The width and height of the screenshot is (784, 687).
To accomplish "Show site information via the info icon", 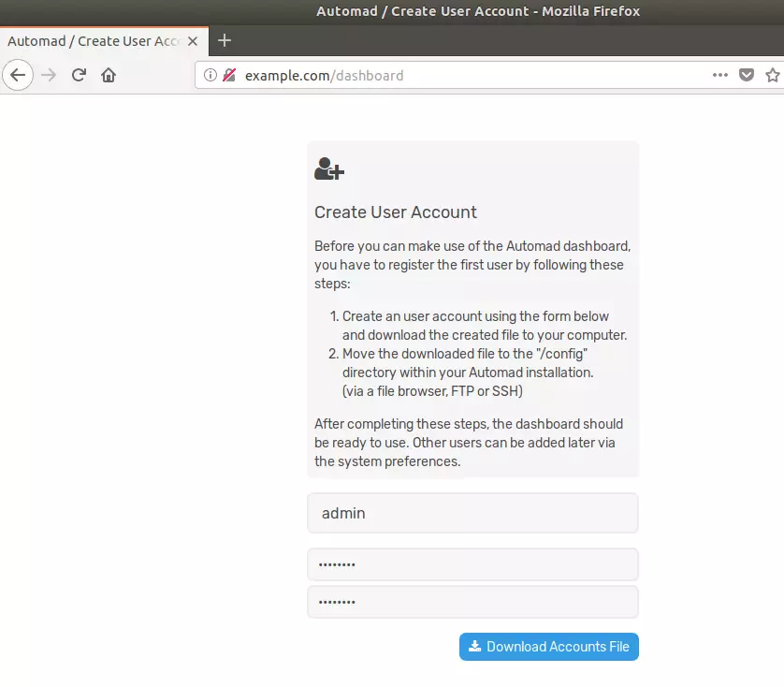I will coord(211,75).
